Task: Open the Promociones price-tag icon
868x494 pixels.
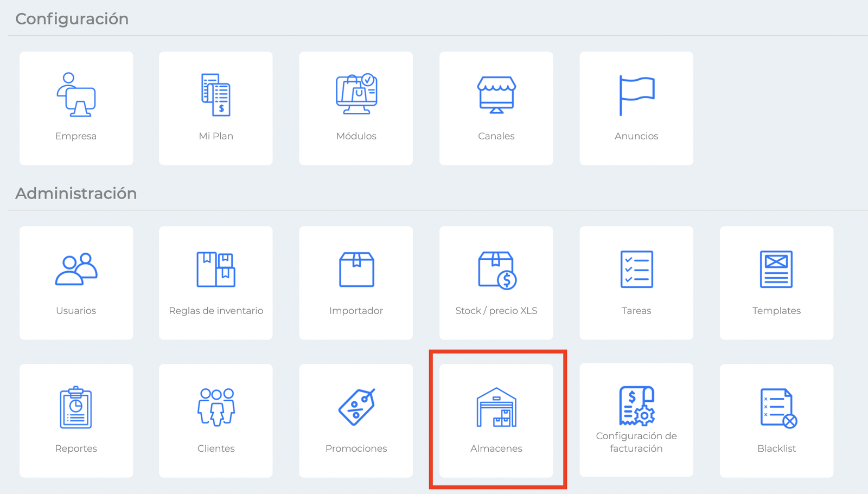Action: (356, 407)
